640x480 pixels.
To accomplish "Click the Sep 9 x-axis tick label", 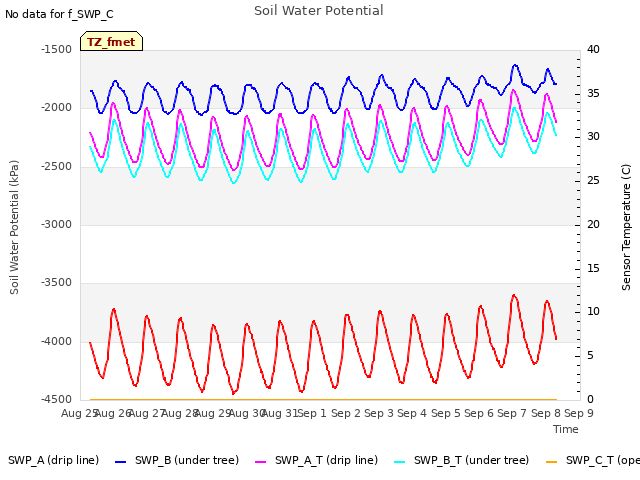I will point(579,413).
